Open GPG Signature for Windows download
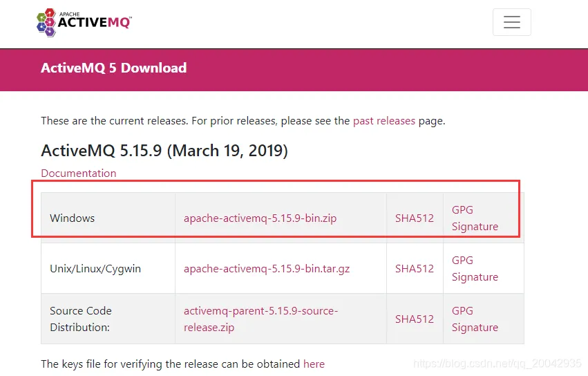This screenshot has width=588, height=376. click(x=475, y=218)
